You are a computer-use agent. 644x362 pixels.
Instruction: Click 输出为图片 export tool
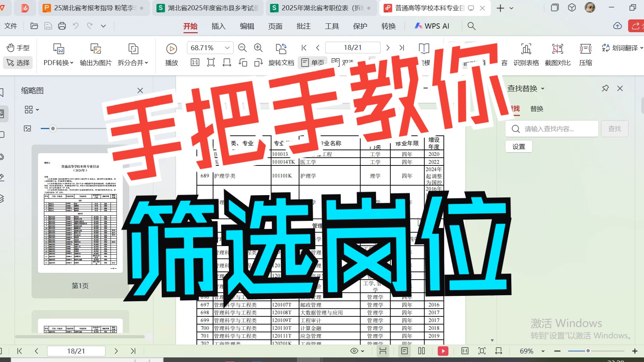click(x=96, y=55)
